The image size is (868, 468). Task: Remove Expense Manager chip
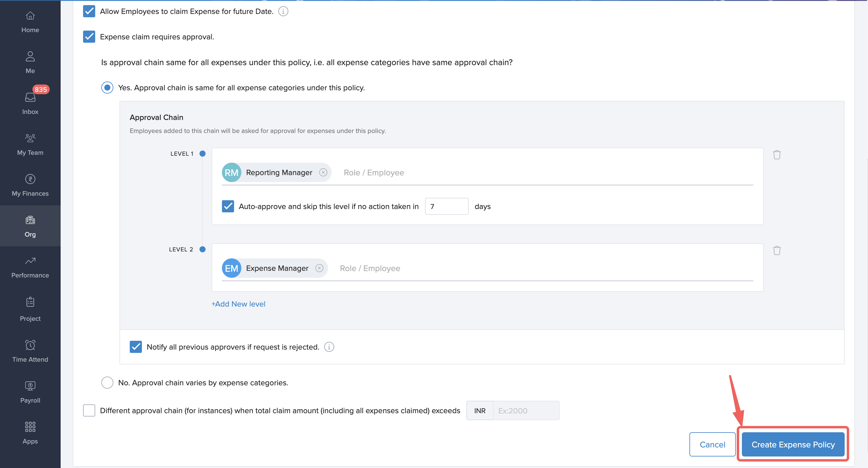click(319, 268)
